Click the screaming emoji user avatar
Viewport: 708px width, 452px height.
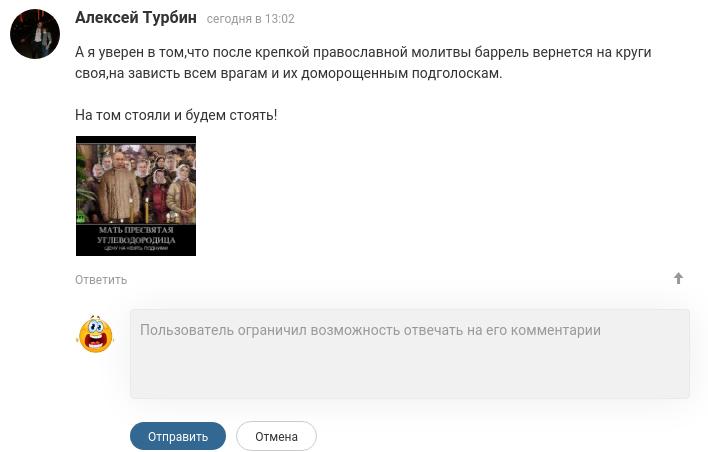pyautogui.click(x=95, y=334)
